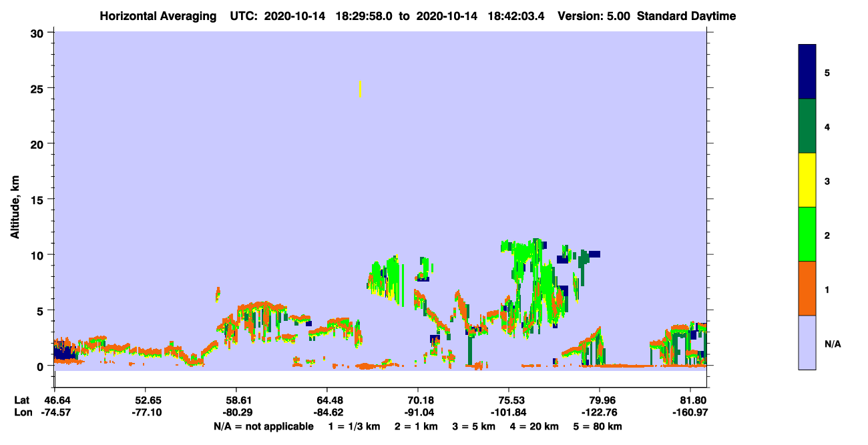Click longitude value -74.57
This screenshot has width=868, height=445.
click(x=55, y=412)
